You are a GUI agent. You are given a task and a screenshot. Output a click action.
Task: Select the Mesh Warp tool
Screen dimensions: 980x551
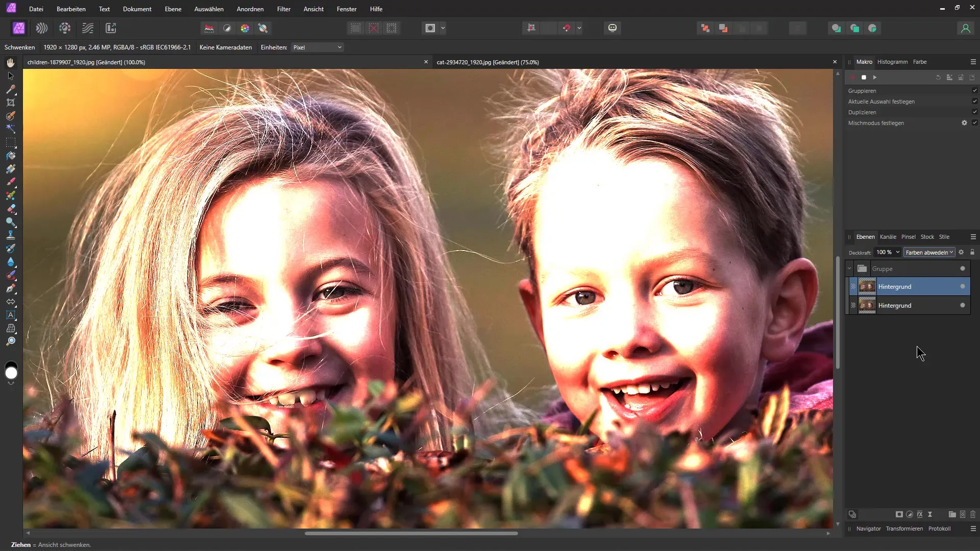[11, 328]
